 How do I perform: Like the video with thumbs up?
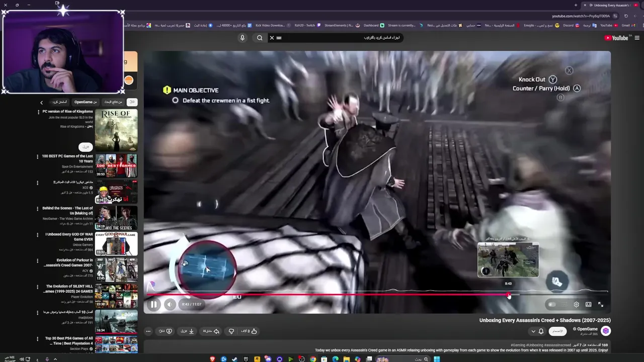click(249, 331)
